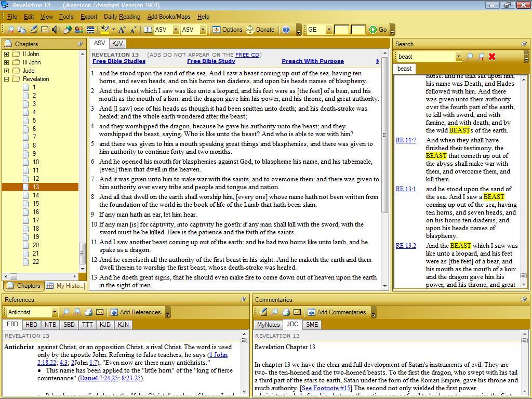This screenshot has width=532, height=399.
Task: Click the Add Commentaries button
Action: (337, 312)
